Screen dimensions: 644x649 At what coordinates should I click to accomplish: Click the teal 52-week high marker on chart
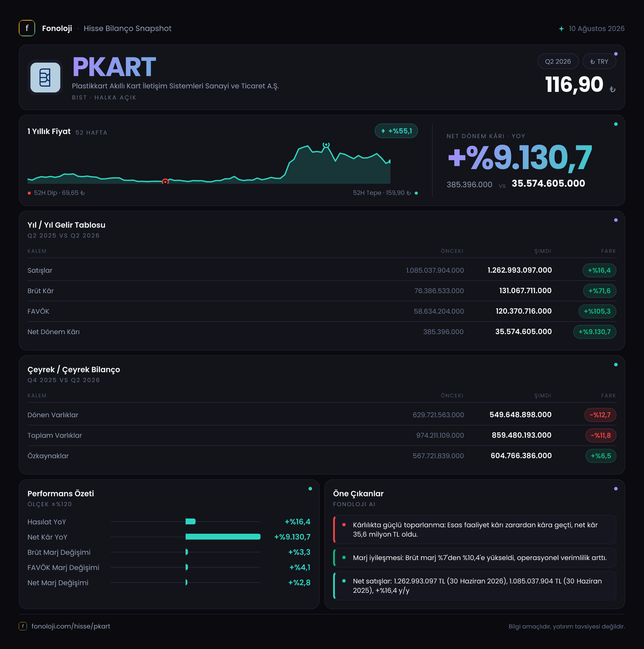[x=326, y=145]
